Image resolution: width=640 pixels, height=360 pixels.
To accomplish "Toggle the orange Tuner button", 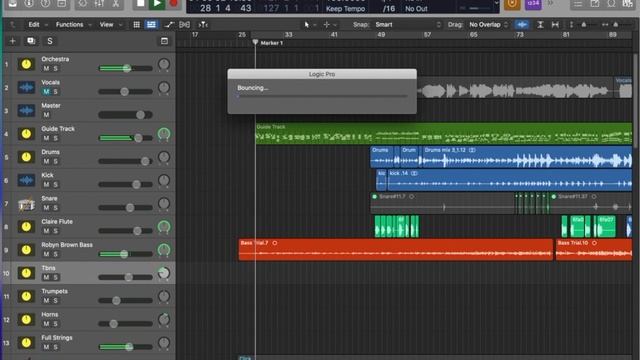I will [x=512, y=4].
